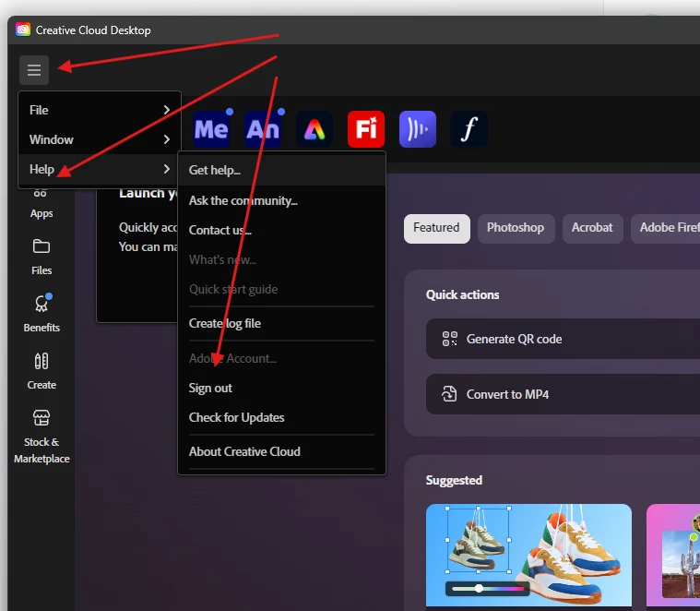
Task: Open the hamburger menu button
Action: (x=34, y=70)
